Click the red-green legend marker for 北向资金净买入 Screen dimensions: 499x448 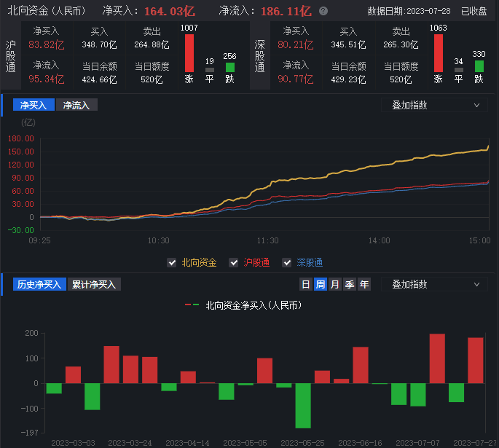point(192,306)
